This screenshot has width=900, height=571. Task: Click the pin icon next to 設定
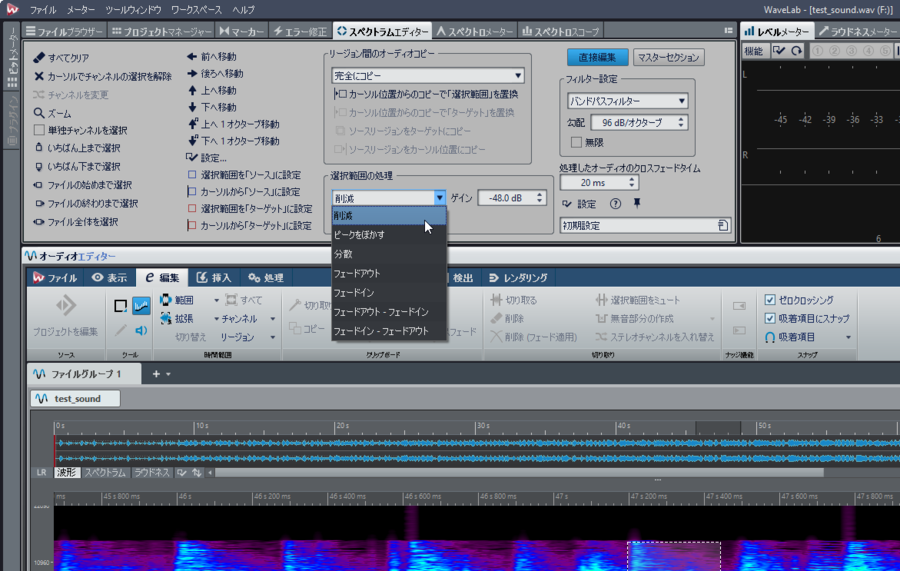click(637, 204)
